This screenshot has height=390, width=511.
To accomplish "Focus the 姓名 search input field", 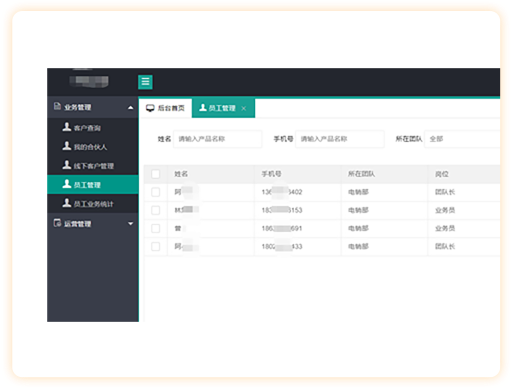I will (218, 139).
